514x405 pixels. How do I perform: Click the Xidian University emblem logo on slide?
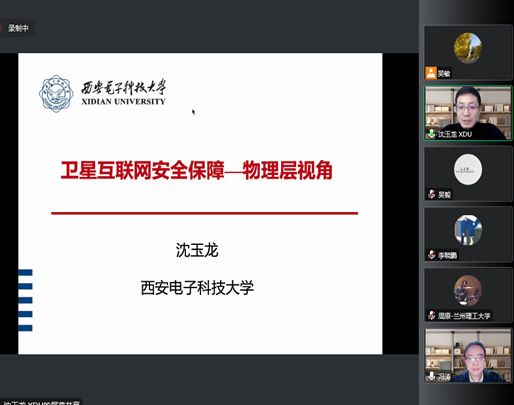tap(56, 93)
